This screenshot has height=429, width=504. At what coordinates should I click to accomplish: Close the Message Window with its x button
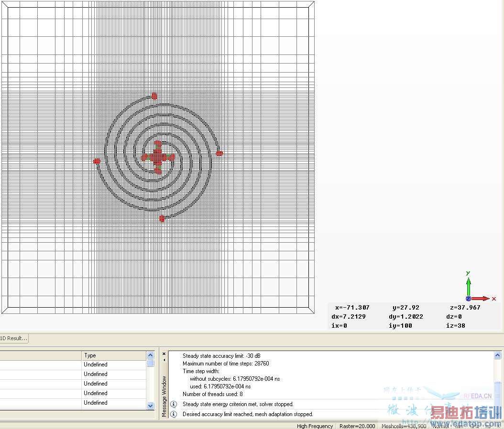(164, 354)
